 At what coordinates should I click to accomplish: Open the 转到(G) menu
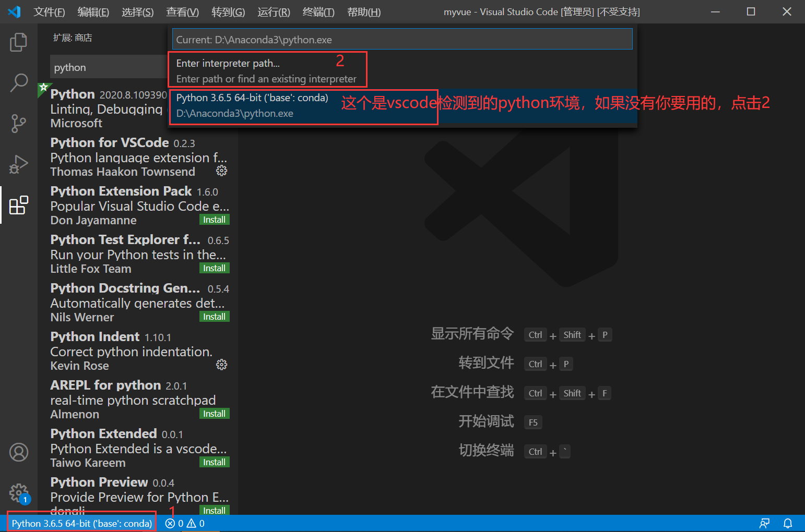point(228,12)
